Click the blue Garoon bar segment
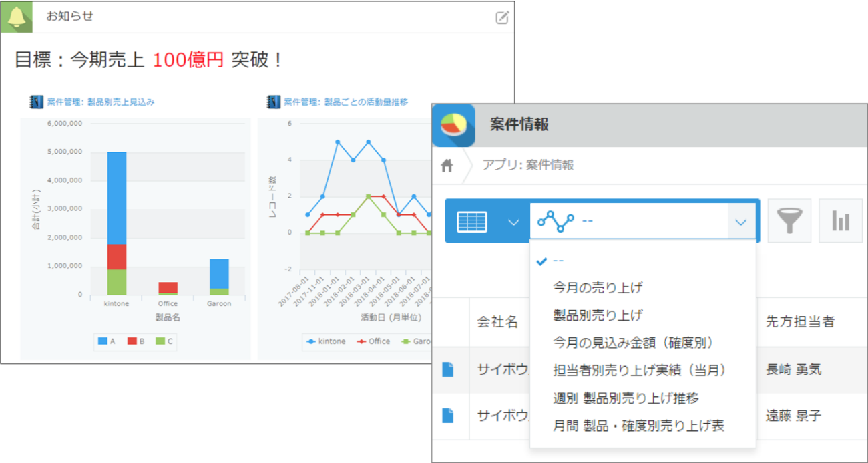 tap(219, 274)
